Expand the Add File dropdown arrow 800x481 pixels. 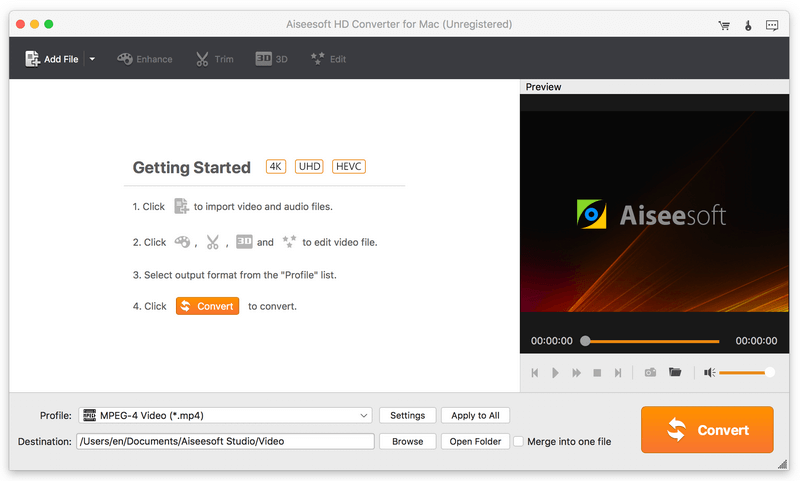(92, 59)
